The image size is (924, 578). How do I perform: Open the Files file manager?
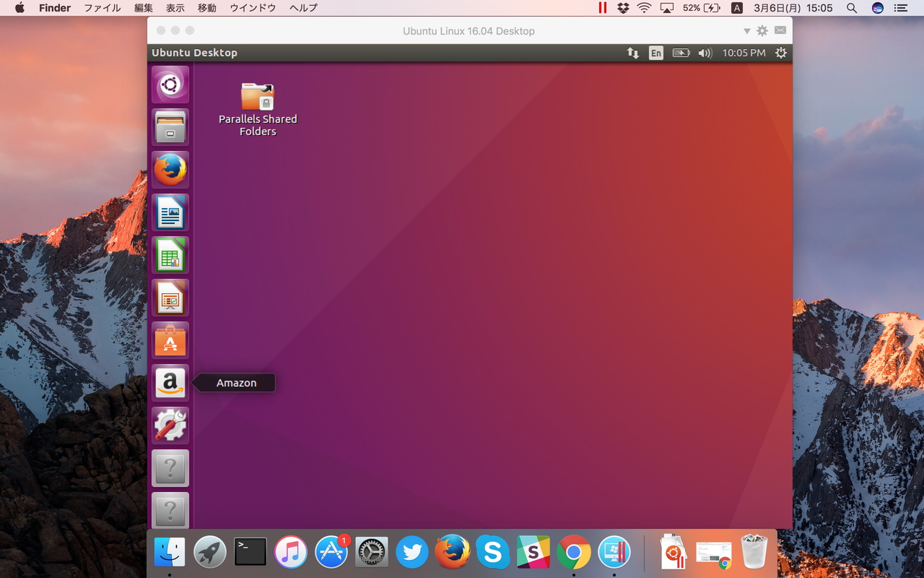pyautogui.click(x=170, y=126)
